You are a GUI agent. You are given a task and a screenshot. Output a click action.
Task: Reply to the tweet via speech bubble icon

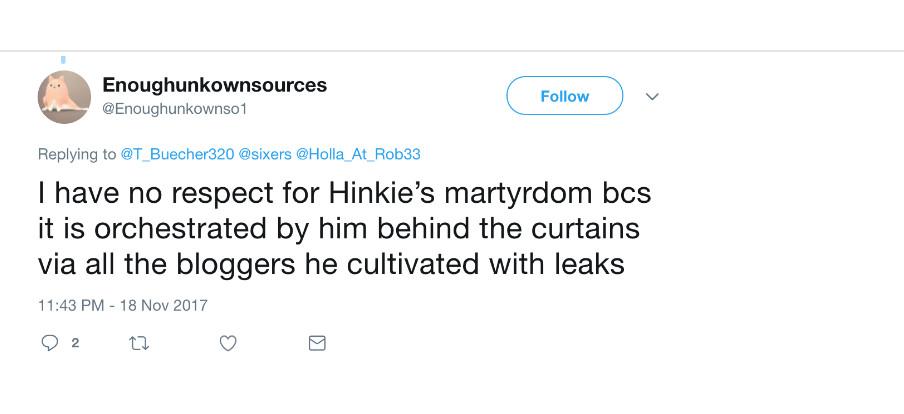point(48,343)
